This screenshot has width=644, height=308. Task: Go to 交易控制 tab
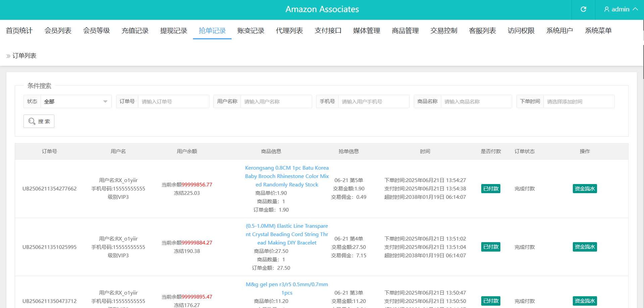coord(444,31)
